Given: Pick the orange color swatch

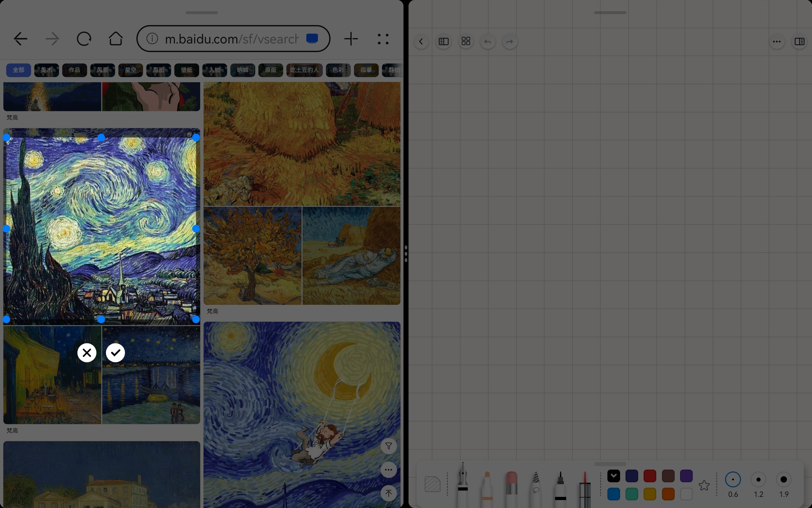Looking at the screenshot, I should coord(668,494).
